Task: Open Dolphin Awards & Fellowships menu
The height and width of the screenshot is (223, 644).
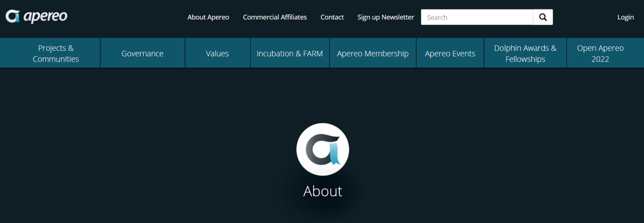Action: (x=525, y=53)
